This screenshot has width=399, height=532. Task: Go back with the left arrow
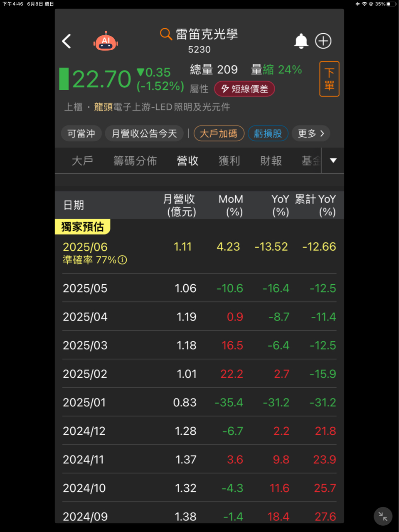pos(66,41)
